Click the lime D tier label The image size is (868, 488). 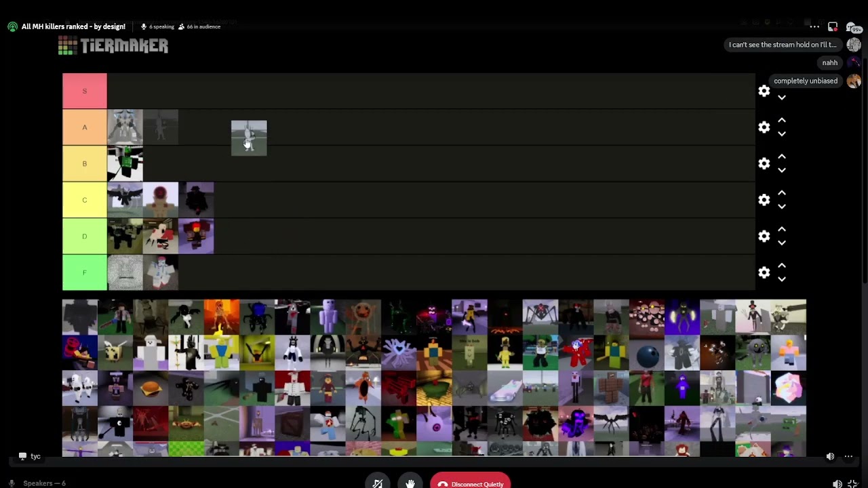point(85,237)
